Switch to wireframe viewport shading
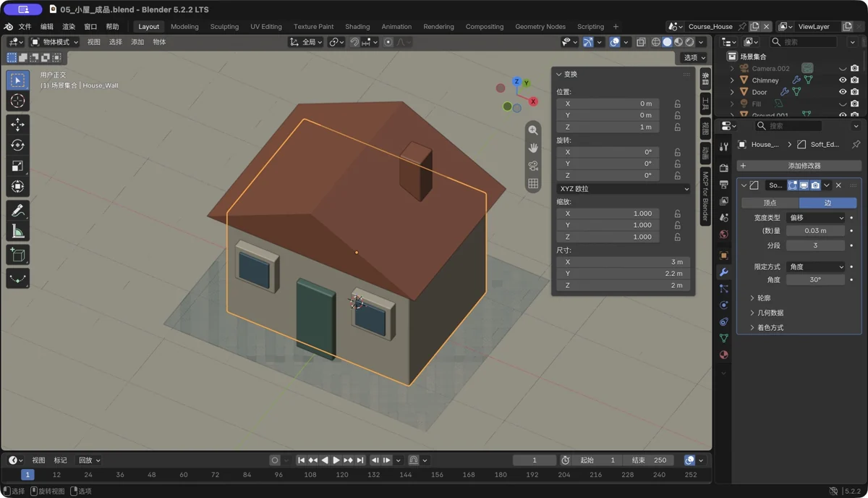 (656, 42)
